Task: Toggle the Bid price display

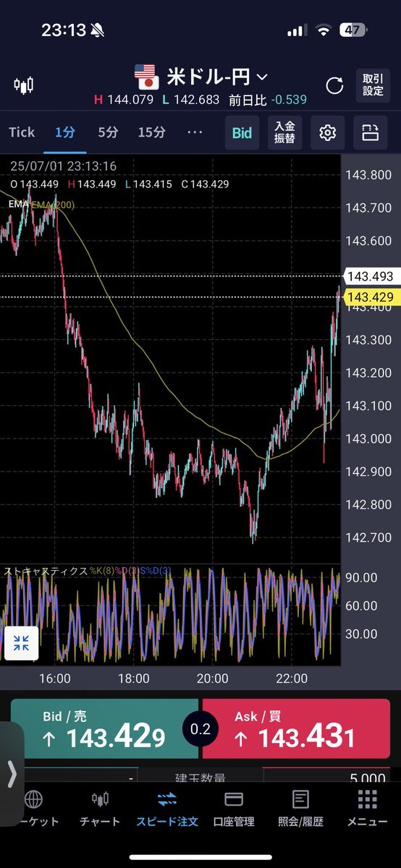Action: tap(242, 132)
